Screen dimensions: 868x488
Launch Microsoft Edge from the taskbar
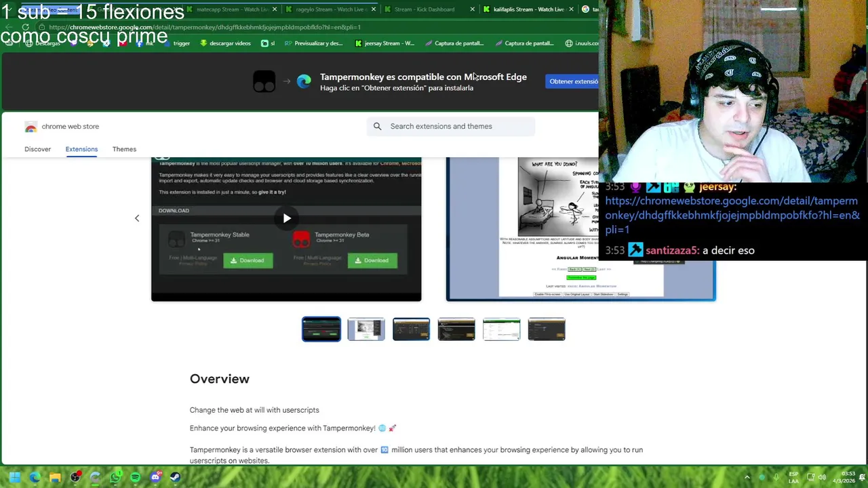pos(35,477)
